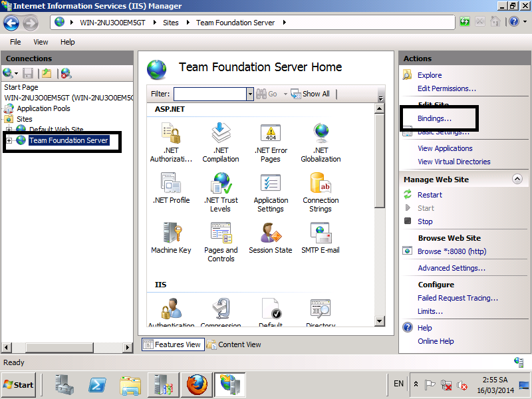Open the .NET Profile feature

tap(171, 188)
